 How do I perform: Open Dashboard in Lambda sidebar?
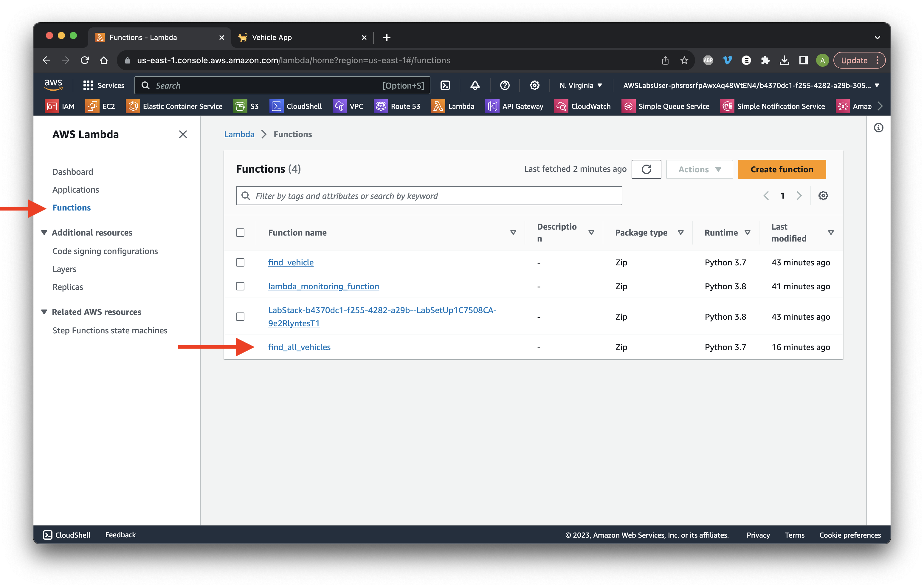[73, 172]
